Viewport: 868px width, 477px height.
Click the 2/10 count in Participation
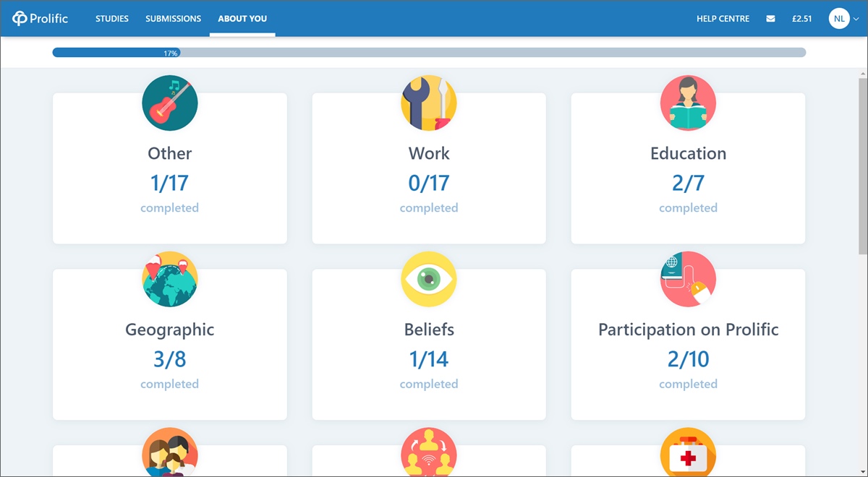[x=688, y=359]
